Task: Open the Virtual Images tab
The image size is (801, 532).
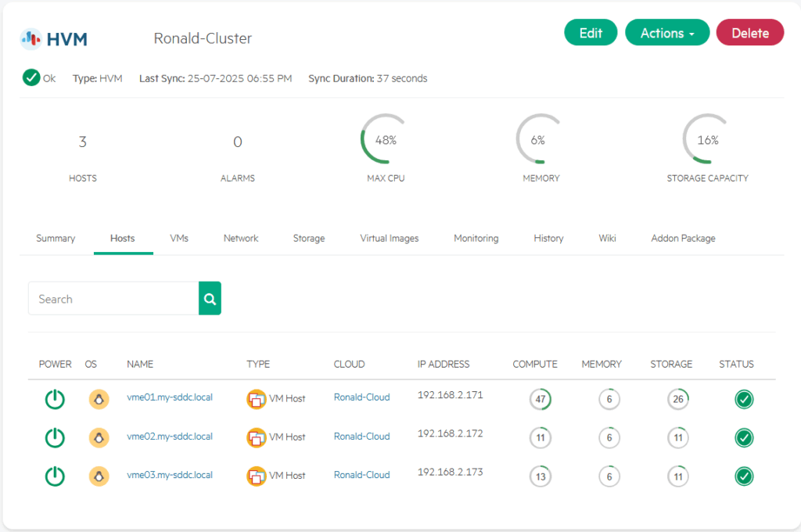Action: tap(389, 239)
